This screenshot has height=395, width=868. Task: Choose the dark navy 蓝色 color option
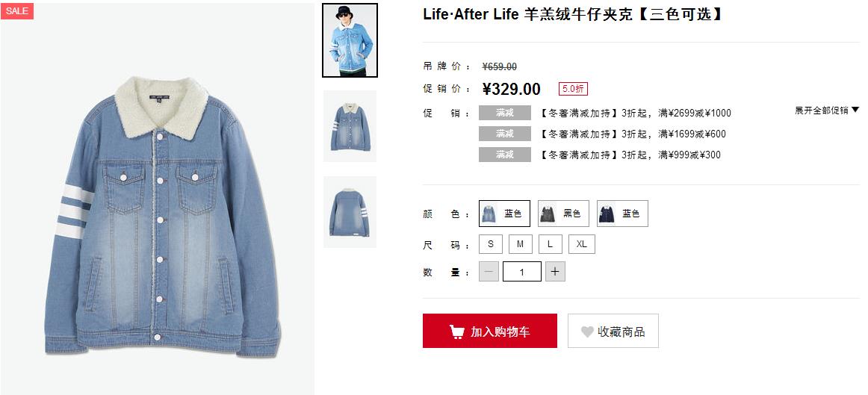click(x=622, y=214)
